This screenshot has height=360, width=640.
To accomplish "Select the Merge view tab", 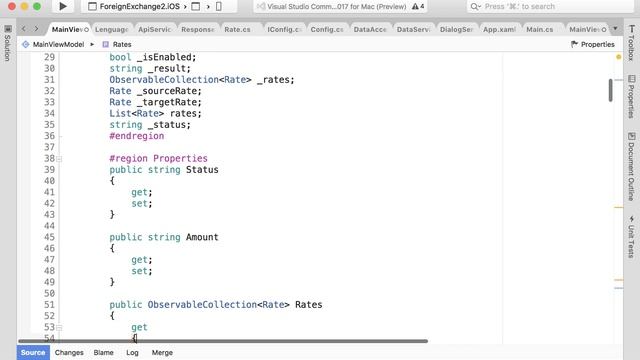I will coord(162,352).
